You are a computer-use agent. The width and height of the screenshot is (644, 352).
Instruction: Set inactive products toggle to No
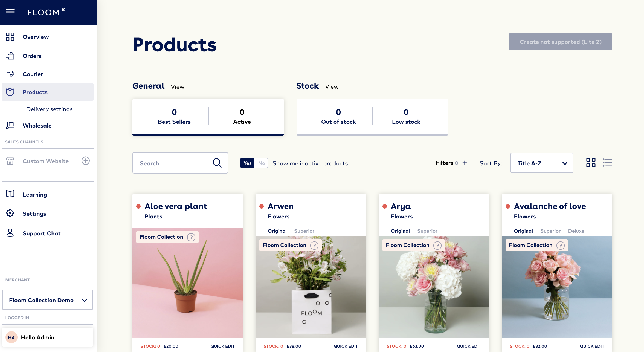point(261,163)
